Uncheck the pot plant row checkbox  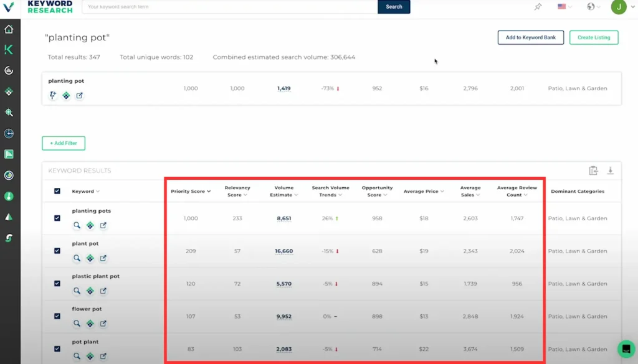[57, 348]
